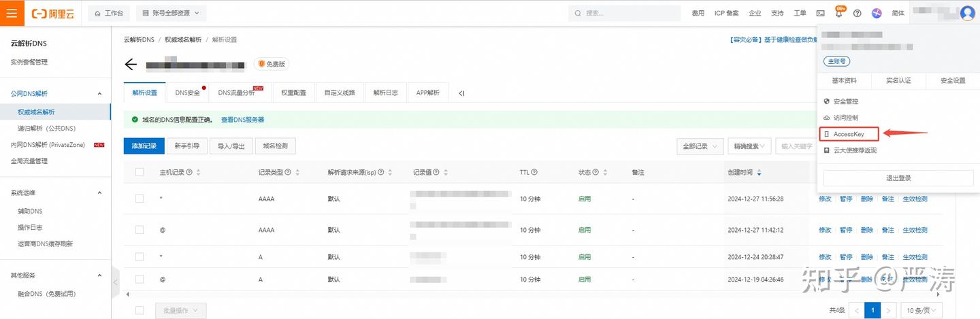
Task: Click the 输入关键字 keyword input field
Action: (x=795, y=146)
